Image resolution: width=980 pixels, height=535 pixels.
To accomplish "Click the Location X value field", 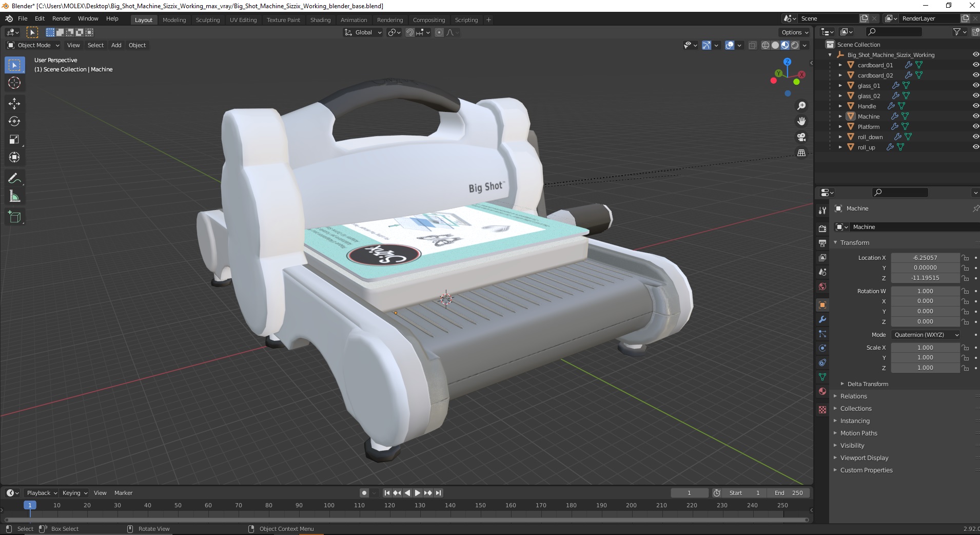I will (925, 258).
